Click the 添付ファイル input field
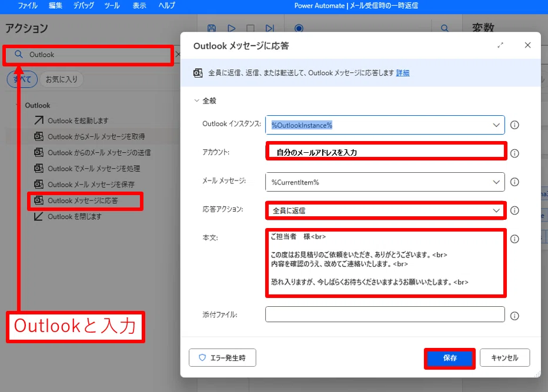 point(385,314)
